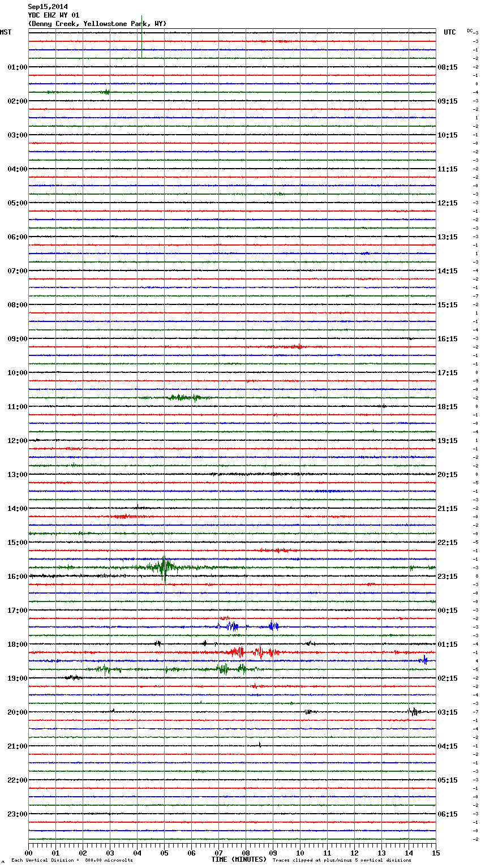481x868 pixels.
Task: Click the 06:15 UTC time label
Action: pyautogui.click(x=448, y=814)
